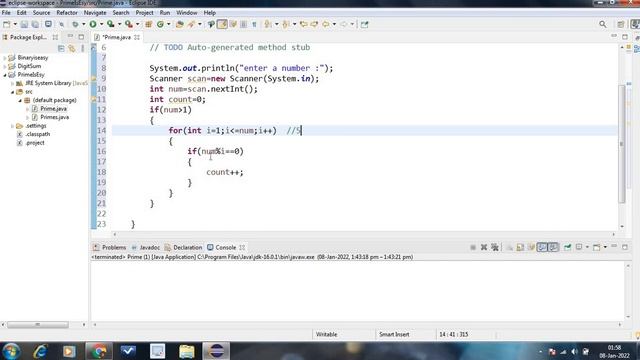This screenshot has width=640, height=360.
Task: Expand the JRE System Library node
Action: point(12,83)
